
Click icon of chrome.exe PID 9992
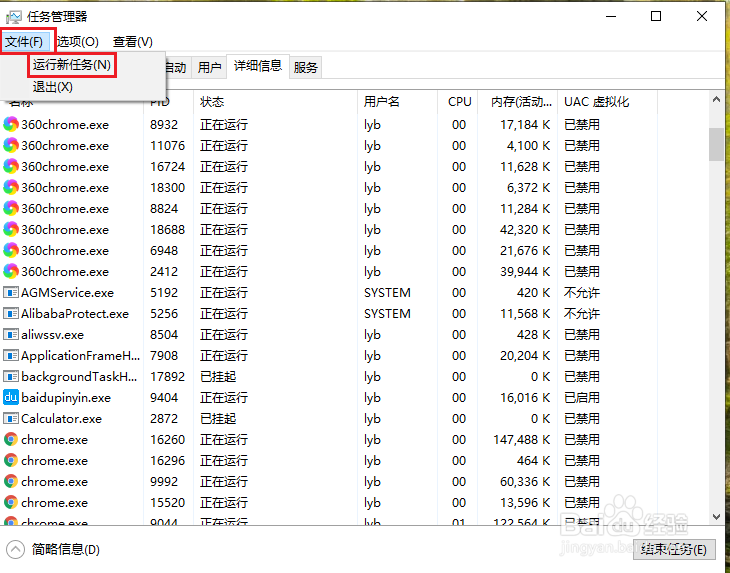point(11,481)
